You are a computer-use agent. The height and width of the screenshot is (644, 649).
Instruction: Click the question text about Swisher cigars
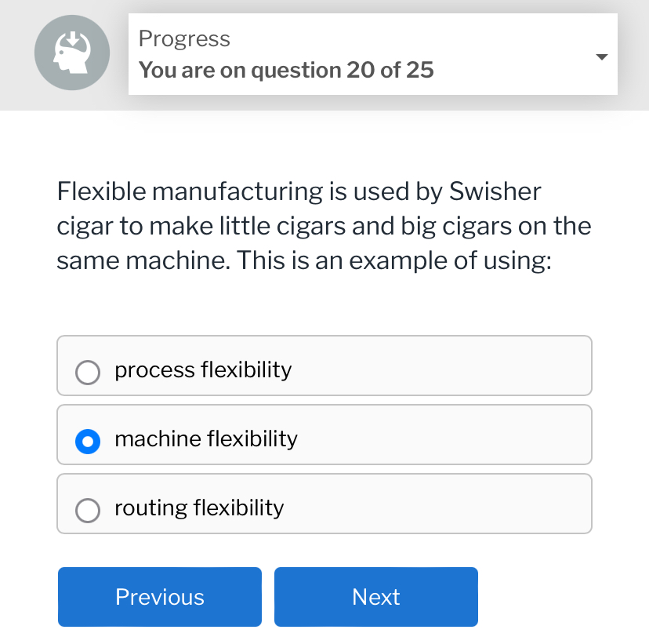[323, 225]
